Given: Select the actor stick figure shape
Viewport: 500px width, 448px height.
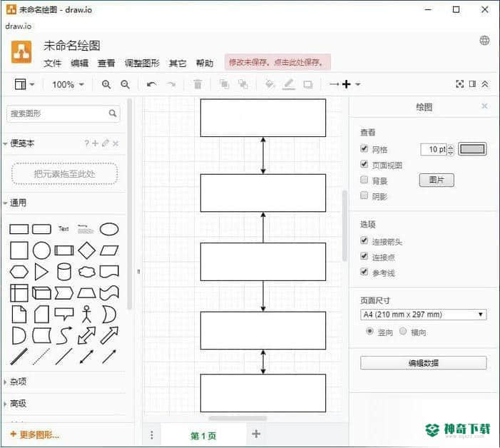Looking at the screenshot, I should coord(86,314).
